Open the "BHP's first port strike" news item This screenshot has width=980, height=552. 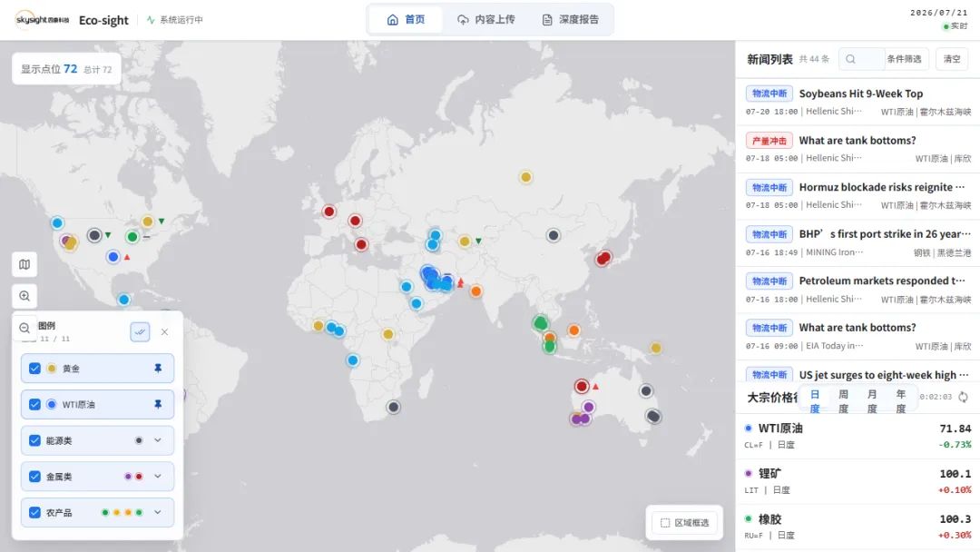[858, 242]
